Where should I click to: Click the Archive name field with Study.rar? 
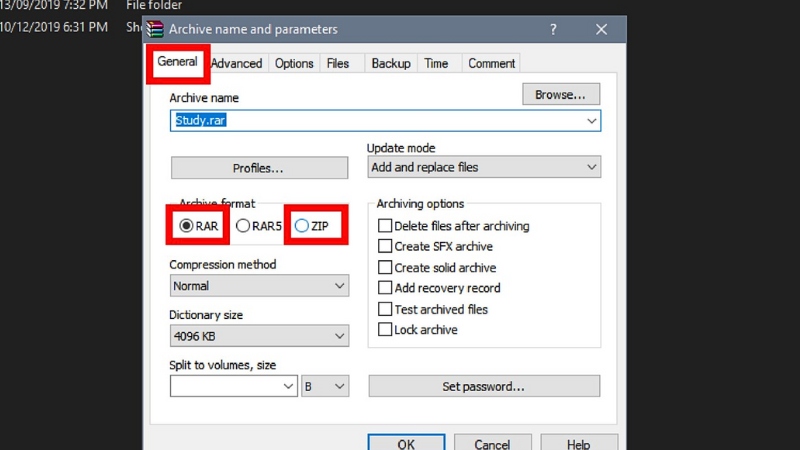385,120
